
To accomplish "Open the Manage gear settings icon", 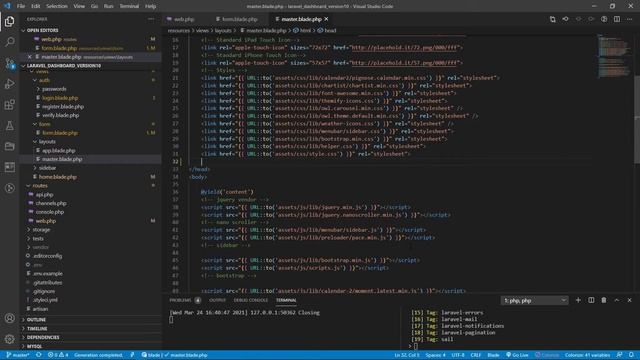I will click(x=9, y=339).
